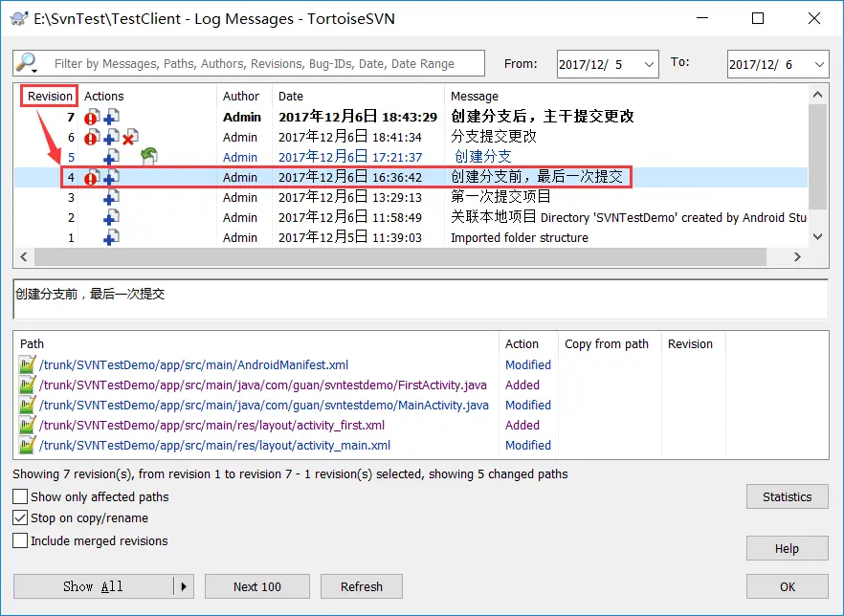Enable Show only affected paths checkbox
This screenshot has height=616, width=844.
point(20,496)
